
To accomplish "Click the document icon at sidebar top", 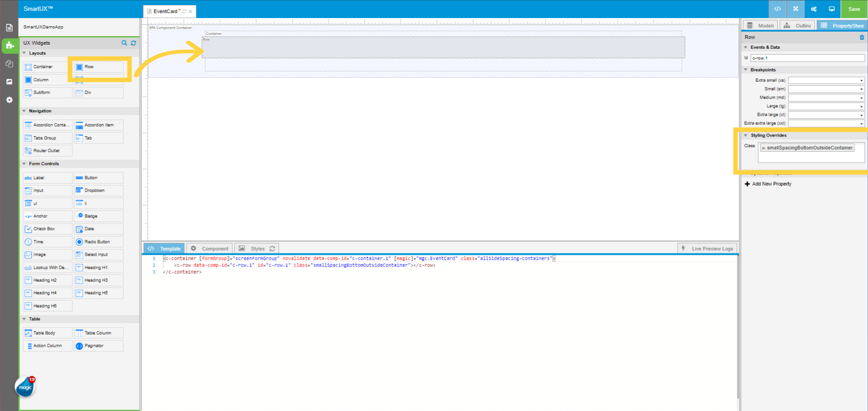I will point(9,27).
